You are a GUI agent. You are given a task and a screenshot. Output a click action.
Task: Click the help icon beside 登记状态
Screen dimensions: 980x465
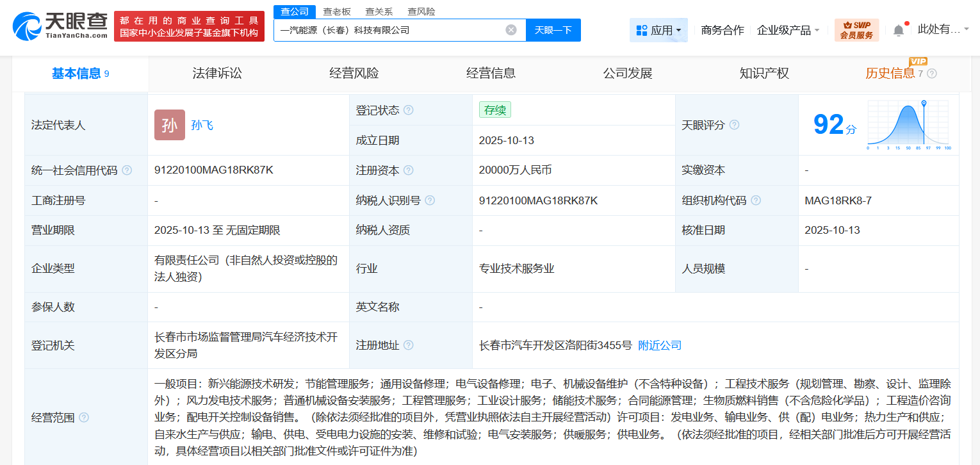tap(410, 110)
